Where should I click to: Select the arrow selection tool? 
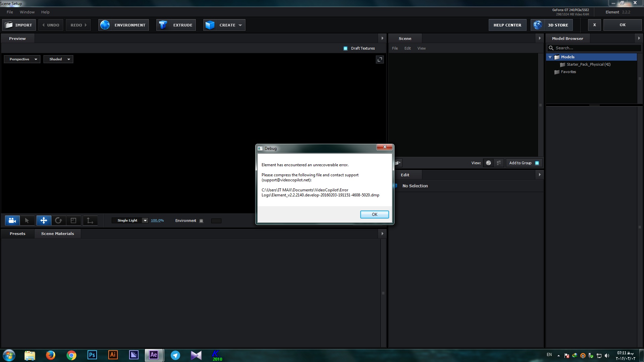click(x=27, y=221)
